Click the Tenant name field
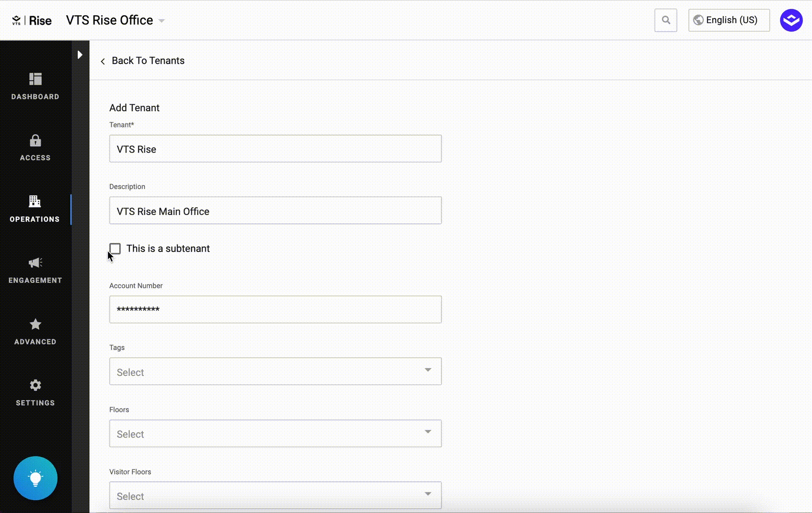This screenshot has width=812, height=513. pyautogui.click(x=275, y=149)
